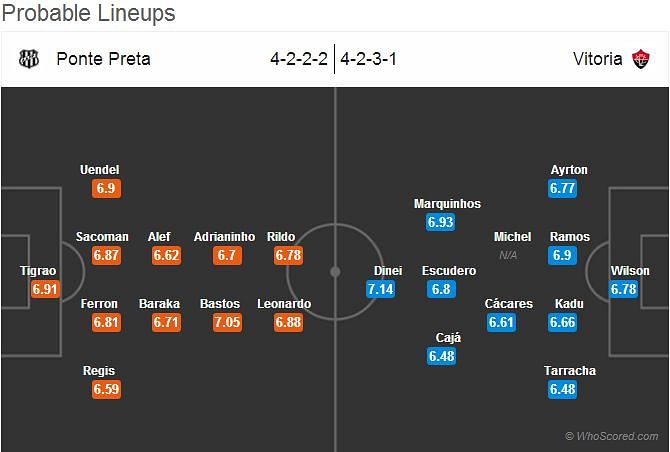The image size is (670, 452).
Task: Open the Vitoria team name link
Action: (597, 59)
